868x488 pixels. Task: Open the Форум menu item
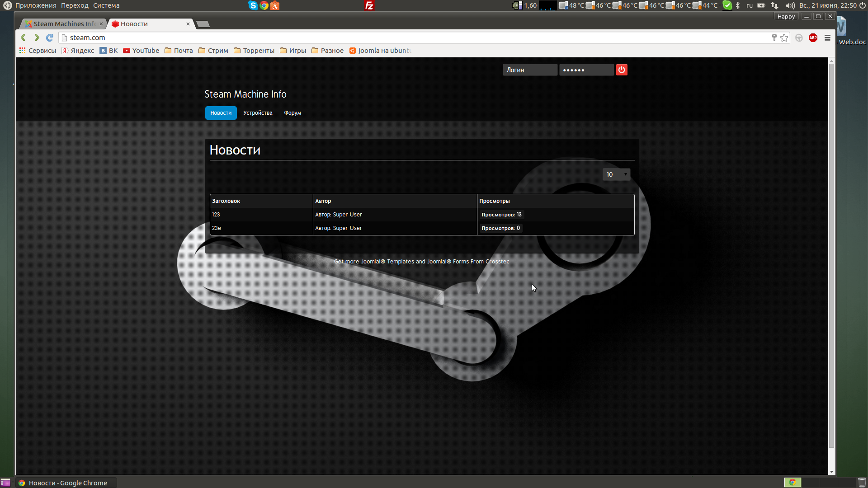(x=292, y=113)
